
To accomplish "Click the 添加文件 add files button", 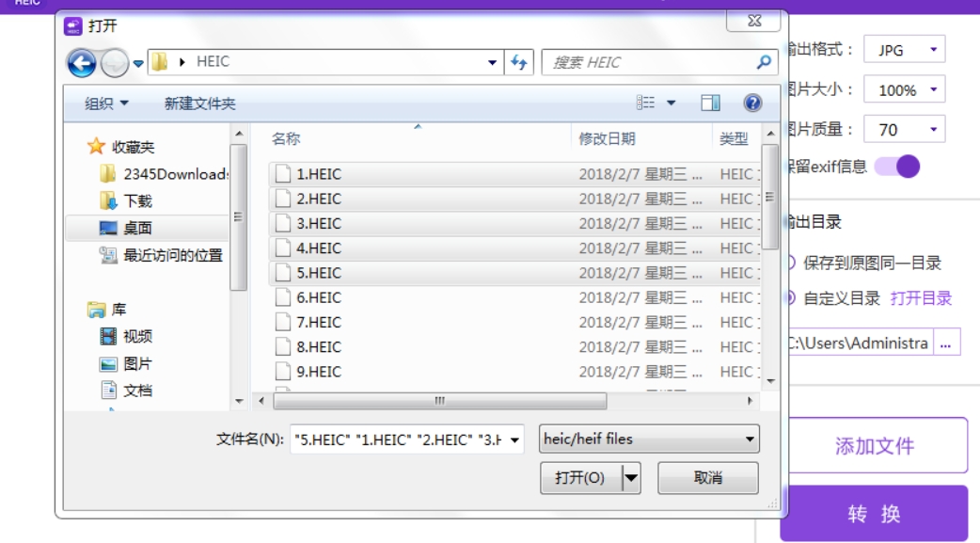I will click(x=875, y=445).
